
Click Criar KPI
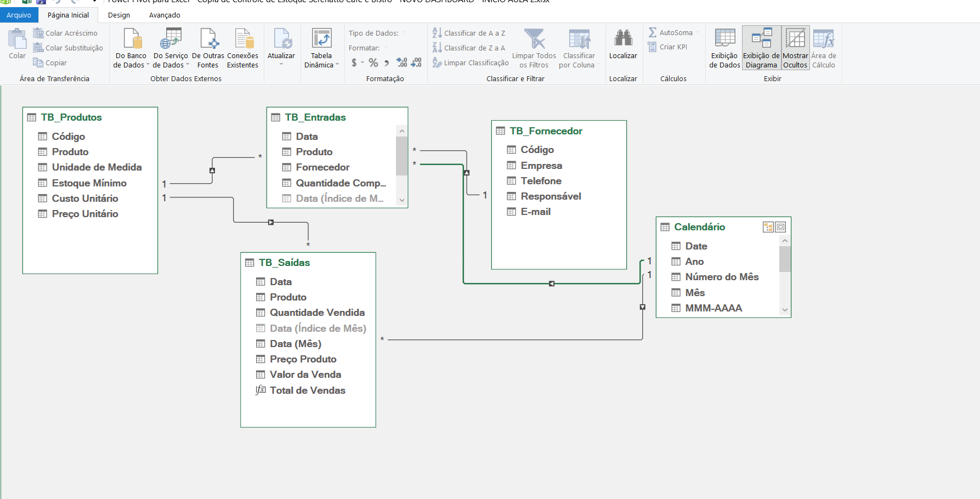[667, 47]
